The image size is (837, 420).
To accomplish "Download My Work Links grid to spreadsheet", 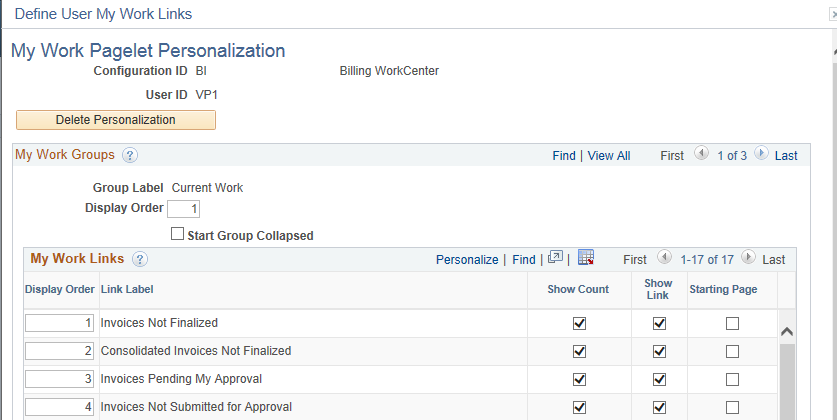I will [x=586, y=257].
